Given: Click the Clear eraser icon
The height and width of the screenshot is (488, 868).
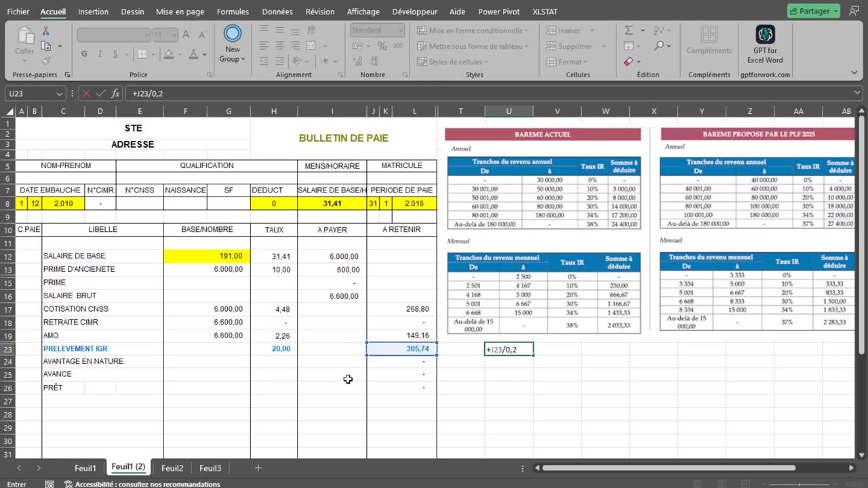Looking at the screenshot, I should pyautogui.click(x=629, y=62).
